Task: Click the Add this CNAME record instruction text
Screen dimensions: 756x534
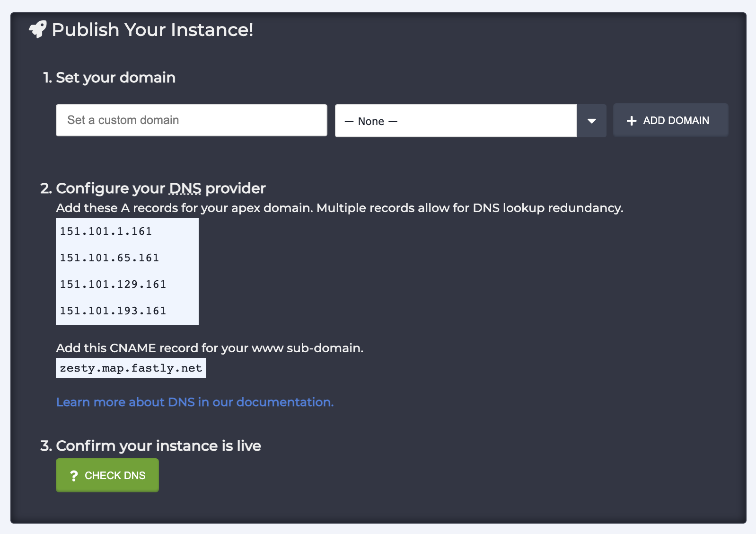Action: click(210, 348)
